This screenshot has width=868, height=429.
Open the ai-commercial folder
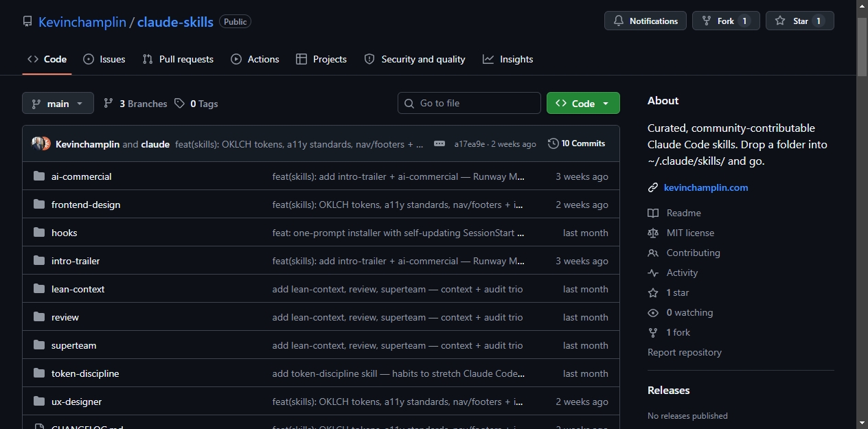pyautogui.click(x=81, y=176)
